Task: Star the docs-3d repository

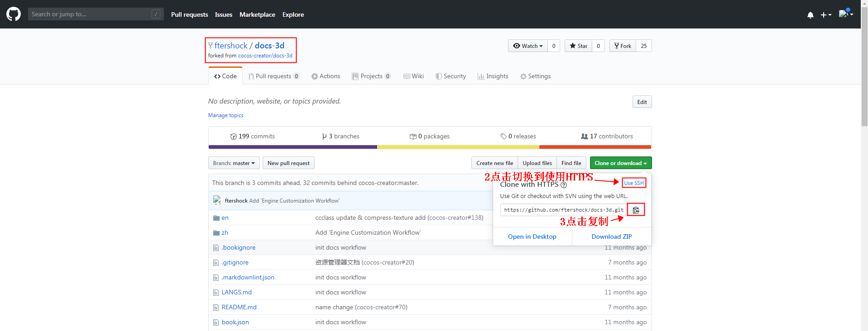Action: (x=578, y=46)
